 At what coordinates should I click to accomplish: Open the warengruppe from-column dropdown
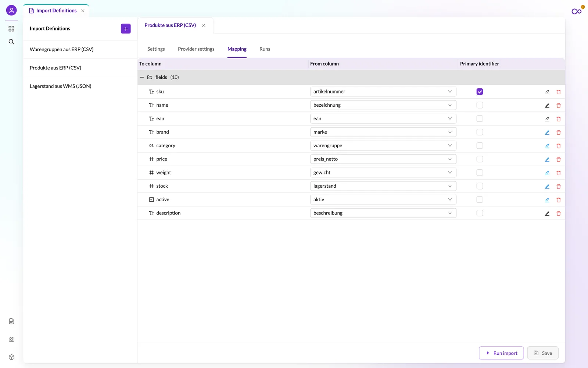click(x=383, y=146)
